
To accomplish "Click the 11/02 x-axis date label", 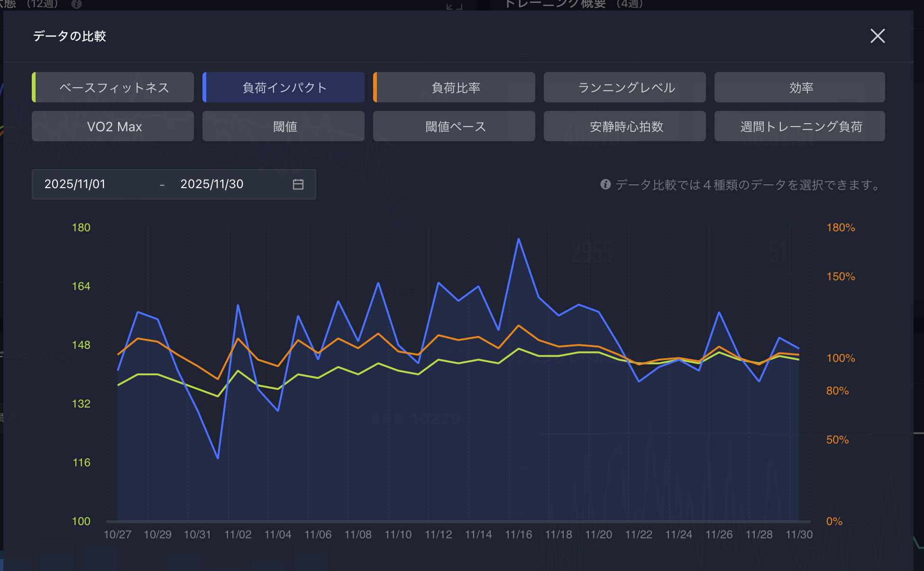I will (238, 535).
